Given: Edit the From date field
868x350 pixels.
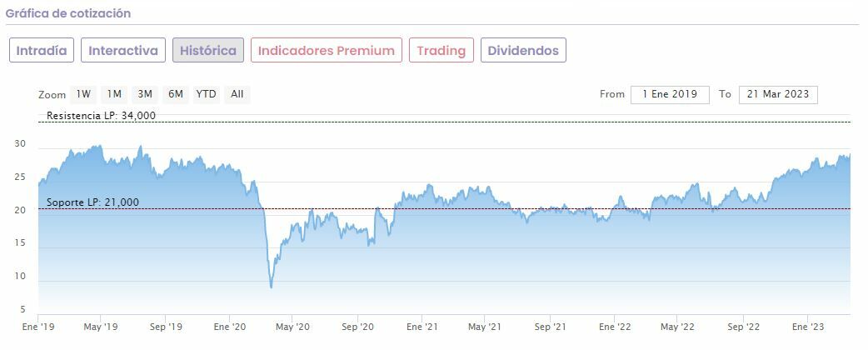Looking at the screenshot, I should [670, 94].
